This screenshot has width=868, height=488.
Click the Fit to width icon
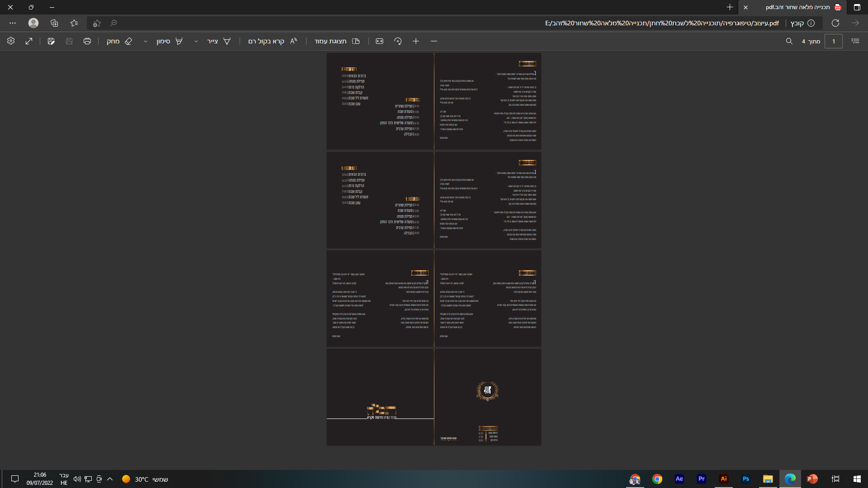pyautogui.click(x=379, y=41)
